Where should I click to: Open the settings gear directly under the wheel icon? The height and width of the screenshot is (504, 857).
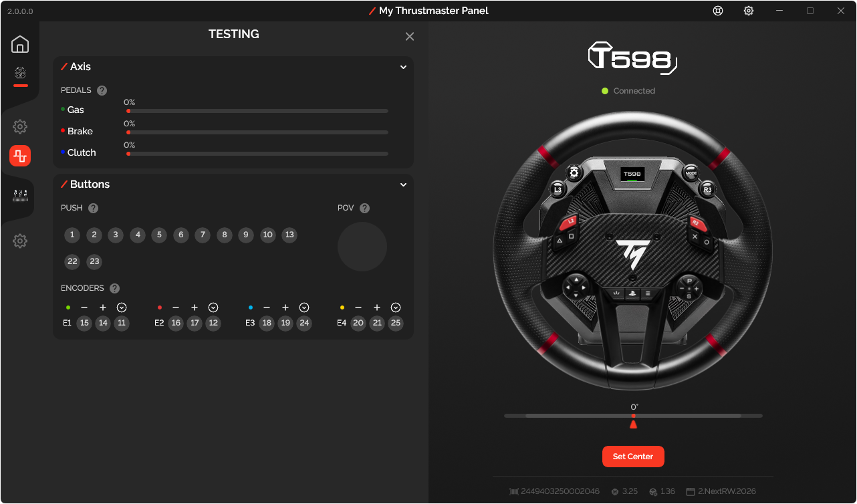click(20, 126)
